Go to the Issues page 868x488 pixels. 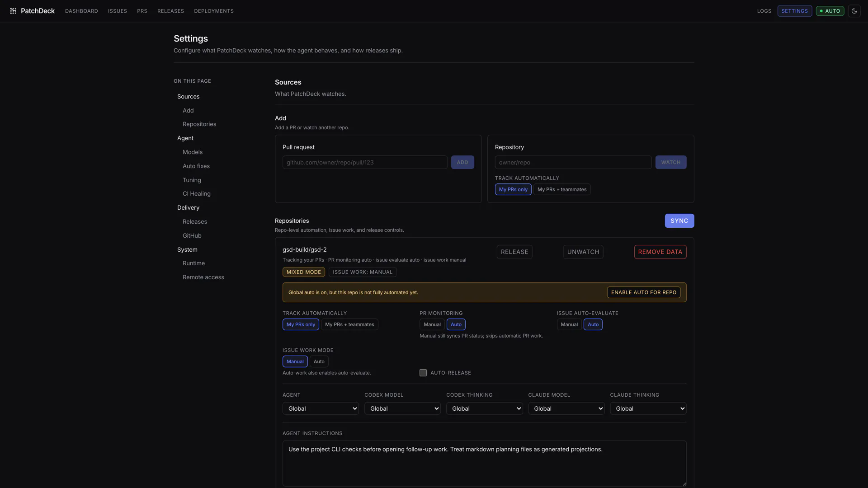[x=118, y=11]
